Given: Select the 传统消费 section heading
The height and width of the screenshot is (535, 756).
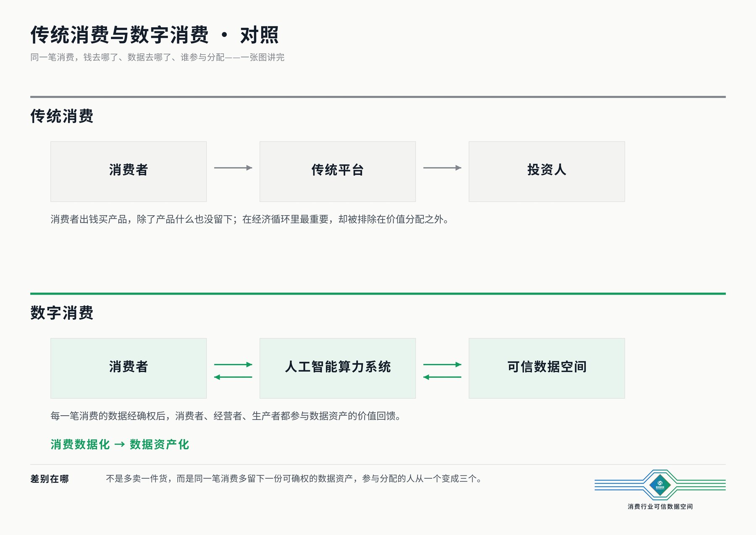Looking at the screenshot, I should 62,116.
